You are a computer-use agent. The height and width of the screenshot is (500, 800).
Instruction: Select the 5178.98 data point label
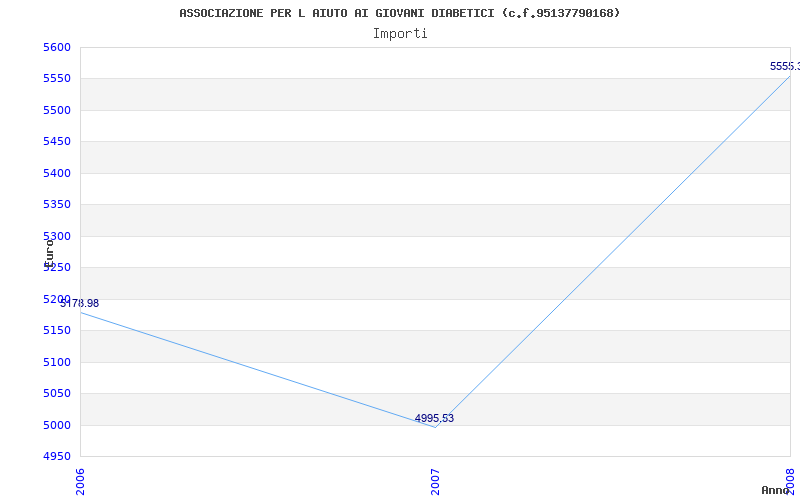point(80,304)
